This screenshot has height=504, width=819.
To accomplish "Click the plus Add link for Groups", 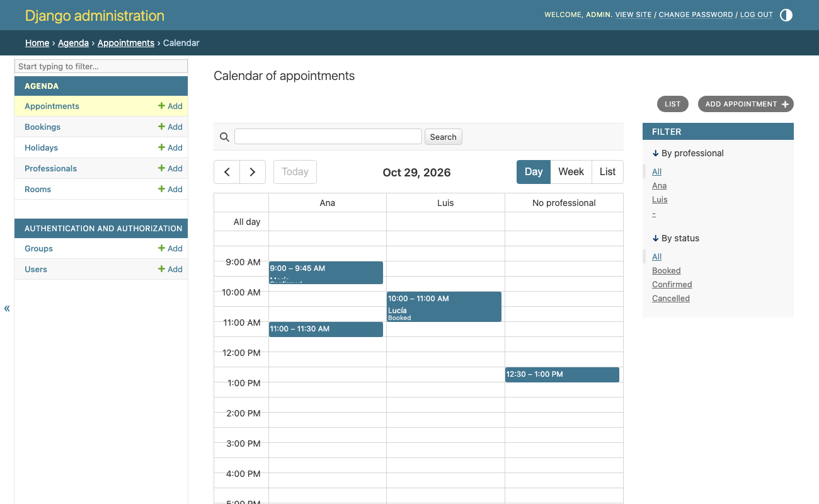I will coord(170,248).
